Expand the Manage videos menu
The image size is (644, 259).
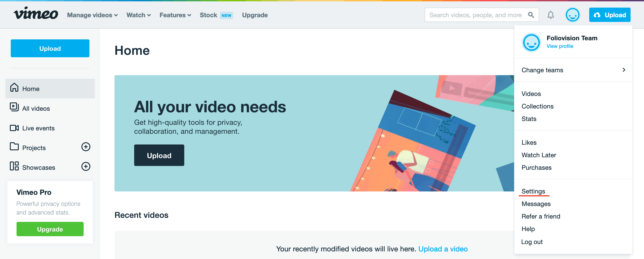92,15
